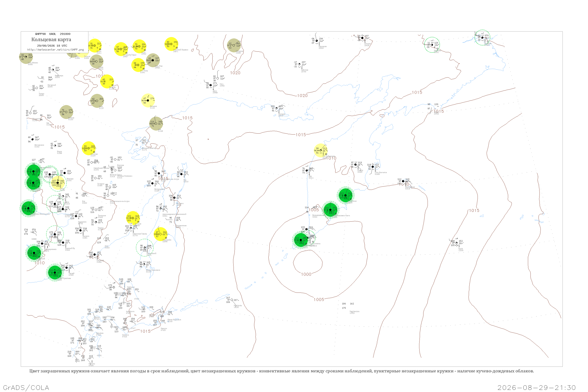Select the station label "Норск"
Image resolution: width=588 pixels, height=392 pixels.
pos(60,152)
